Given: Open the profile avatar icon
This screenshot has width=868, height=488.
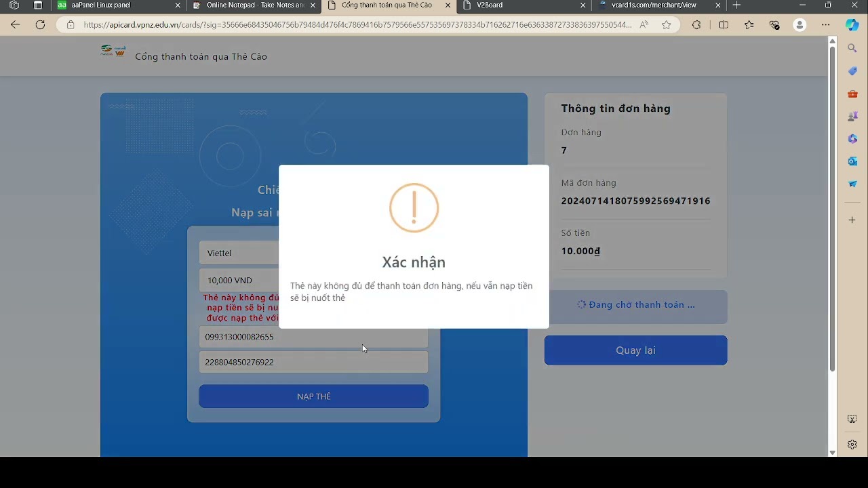Looking at the screenshot, I should point(800,25).
